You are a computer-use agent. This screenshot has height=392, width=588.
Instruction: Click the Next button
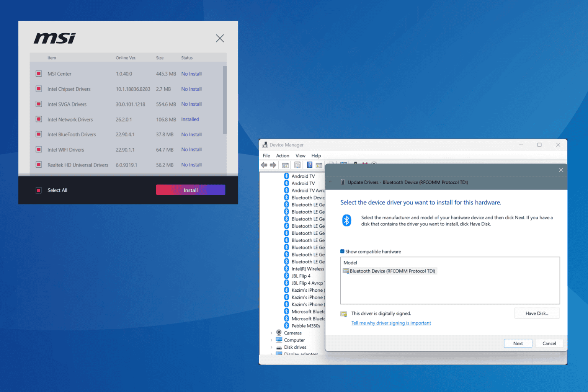[518, 343]
